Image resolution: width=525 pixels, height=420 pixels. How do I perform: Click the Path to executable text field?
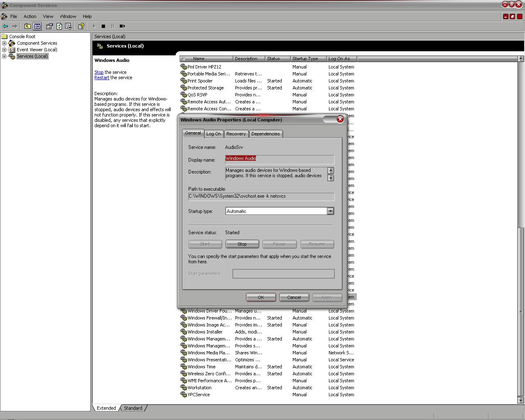coord(261,196)
